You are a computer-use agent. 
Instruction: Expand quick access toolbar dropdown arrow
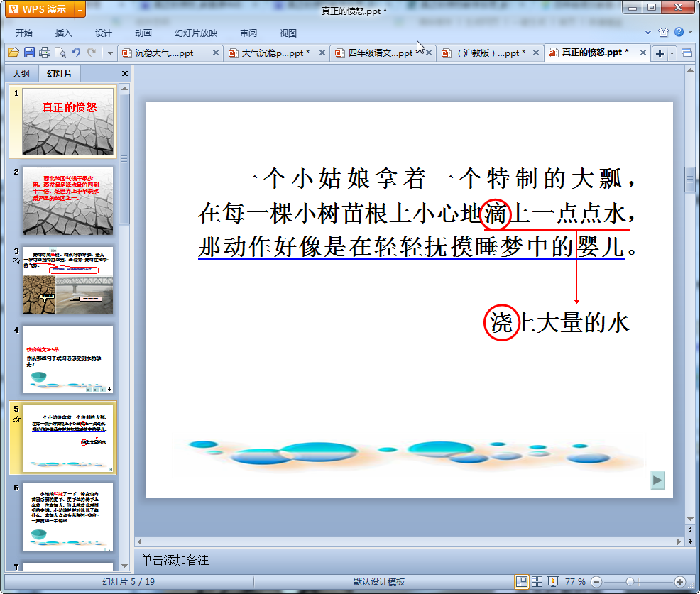point(110,53)
